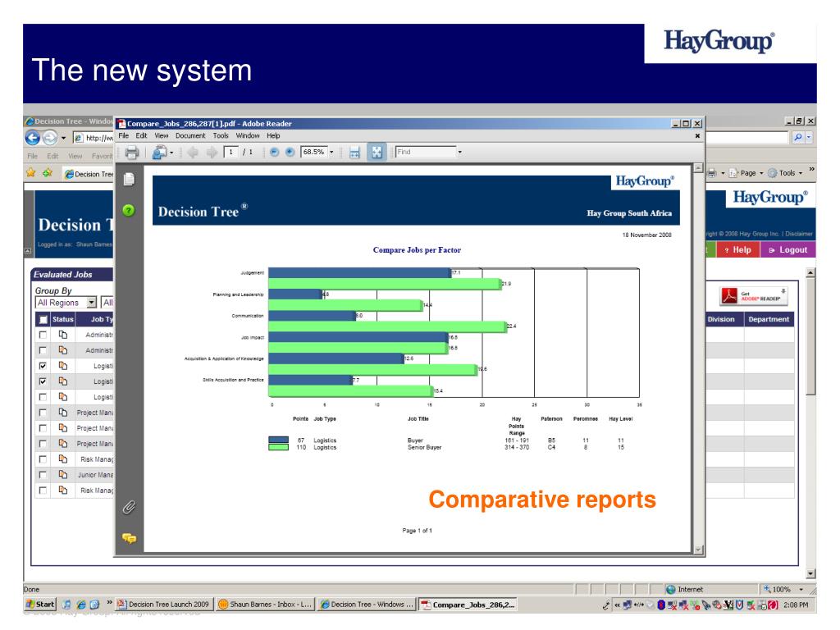The image size is (840, 630).
Task: Click the fit-width scrolling pages icon
Action: 354,153
